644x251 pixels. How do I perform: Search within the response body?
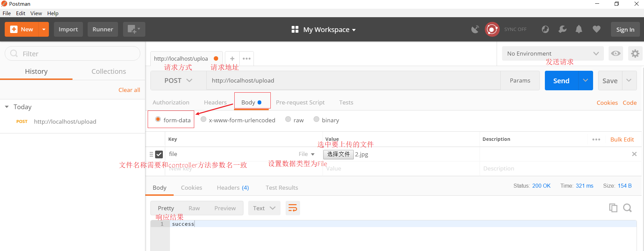(x=627, y=208)
